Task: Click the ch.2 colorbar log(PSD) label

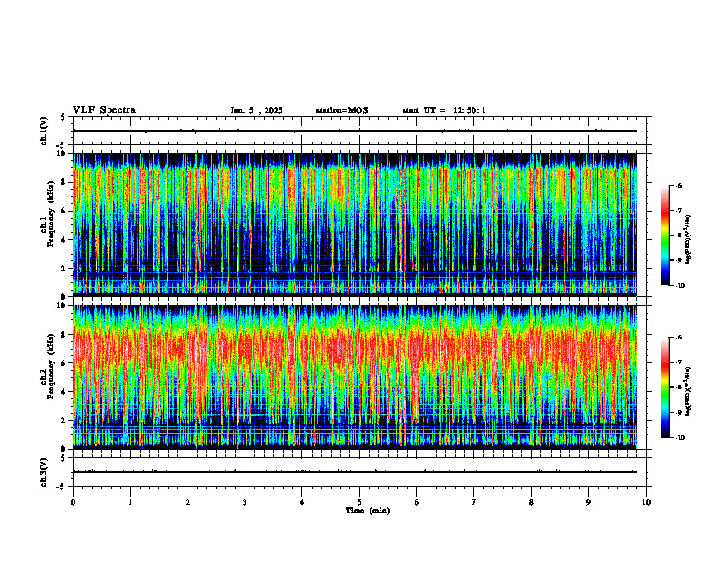Action: (688, 391)
